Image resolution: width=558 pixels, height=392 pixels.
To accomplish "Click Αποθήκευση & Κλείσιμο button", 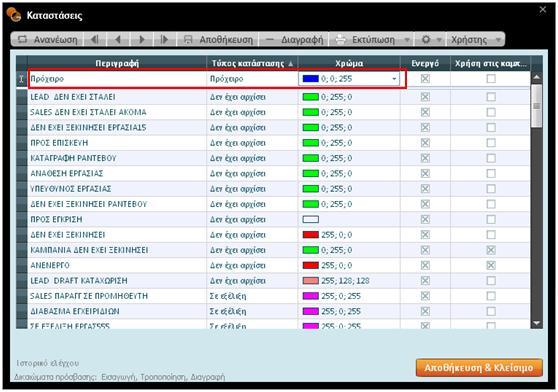I will 479,367.
